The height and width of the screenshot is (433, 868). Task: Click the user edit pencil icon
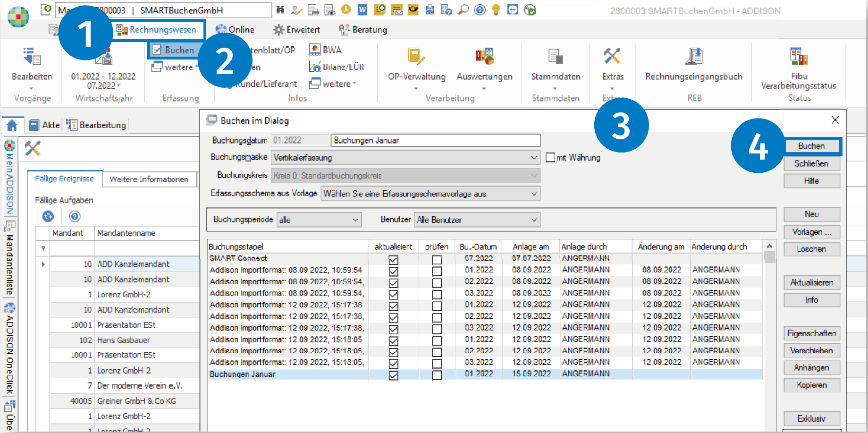pos(296,10)
